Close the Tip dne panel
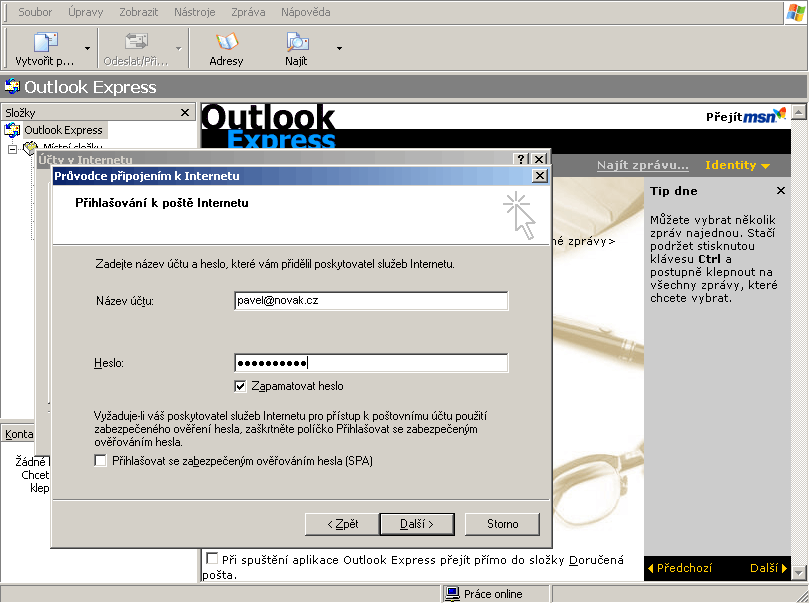The height and width of the screenshot is (603, 809). 781,191
